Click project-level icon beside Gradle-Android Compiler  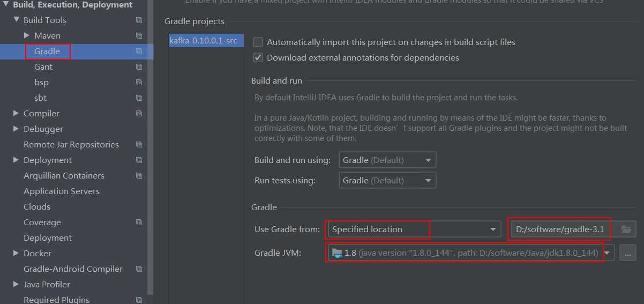pyautogui.click(x=139, y=269)
